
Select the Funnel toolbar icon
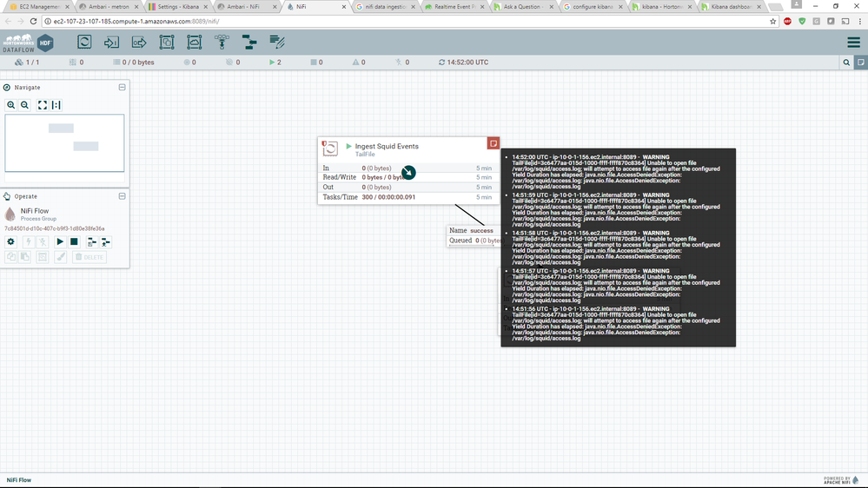[222, 42]
